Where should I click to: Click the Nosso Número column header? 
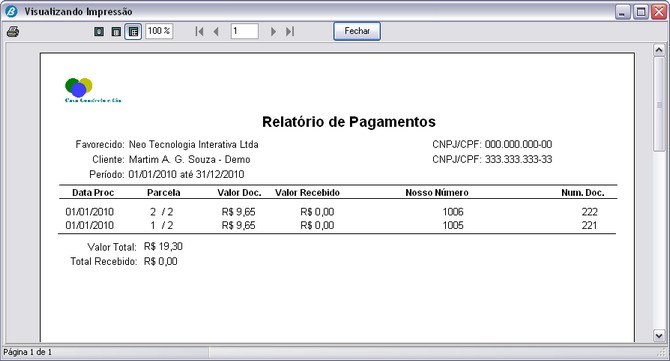point(437,193)
